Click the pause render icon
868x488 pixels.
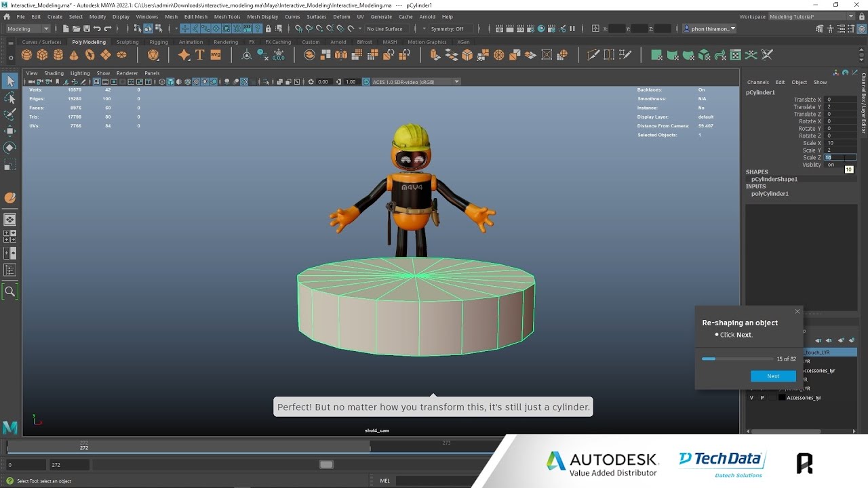coord(572,28)
